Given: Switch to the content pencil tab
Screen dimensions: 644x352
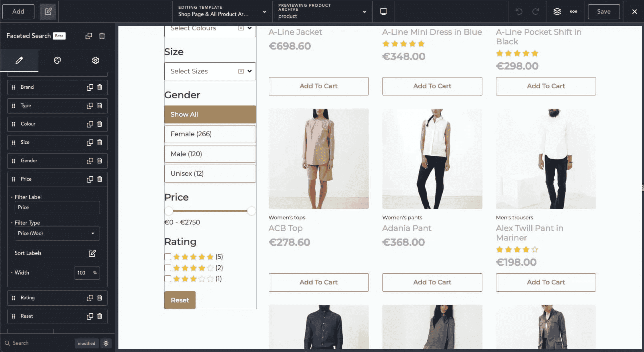Looking at the screenshot, I should pyautogui.click(x=19, y=60).
